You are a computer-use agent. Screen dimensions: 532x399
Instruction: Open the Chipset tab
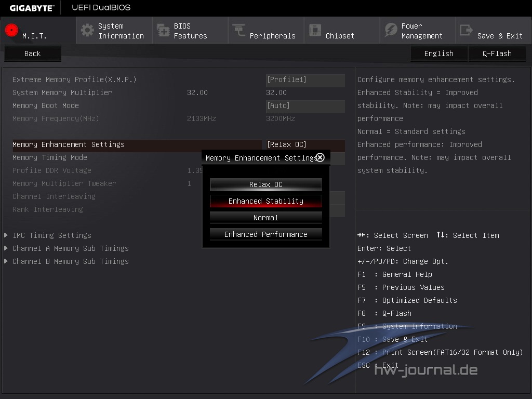coord(342,31)
